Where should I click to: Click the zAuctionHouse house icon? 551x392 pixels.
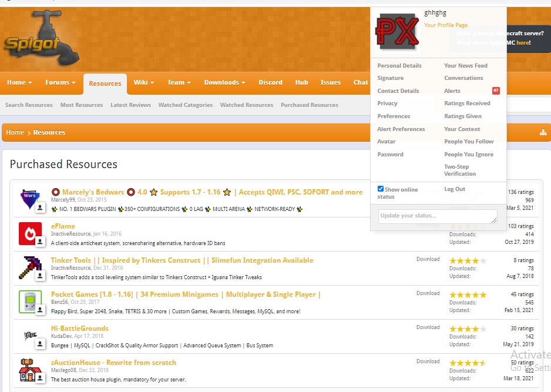pos(30,370)
